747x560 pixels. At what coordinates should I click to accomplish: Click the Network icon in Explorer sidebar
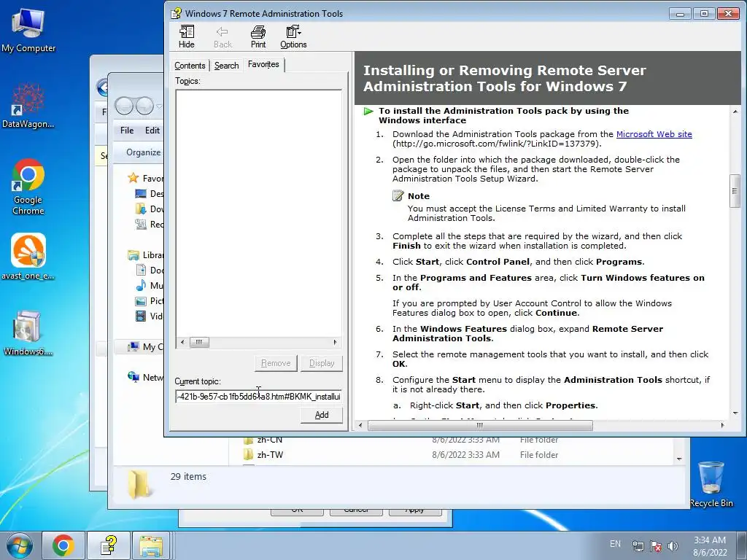(x=133, y=377)
